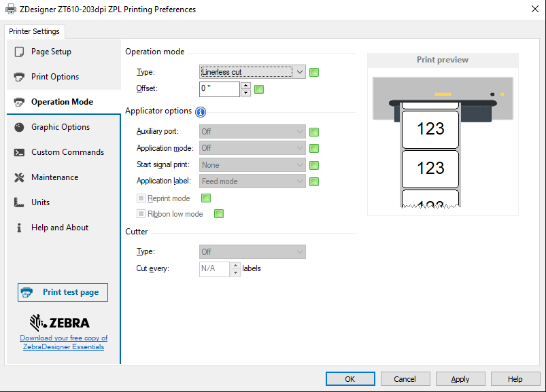546x392 pixels.
Task: Click the Print test page button
Action: [63, 292]
